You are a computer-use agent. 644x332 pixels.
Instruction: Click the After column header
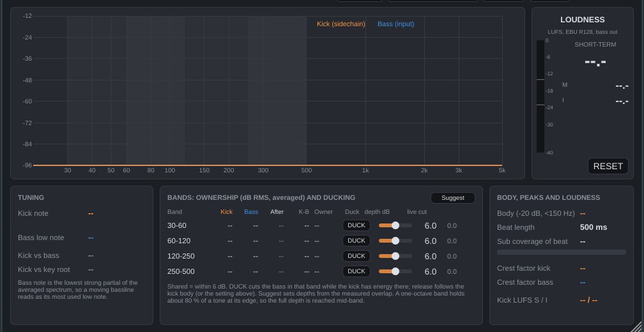pos(277,212)
